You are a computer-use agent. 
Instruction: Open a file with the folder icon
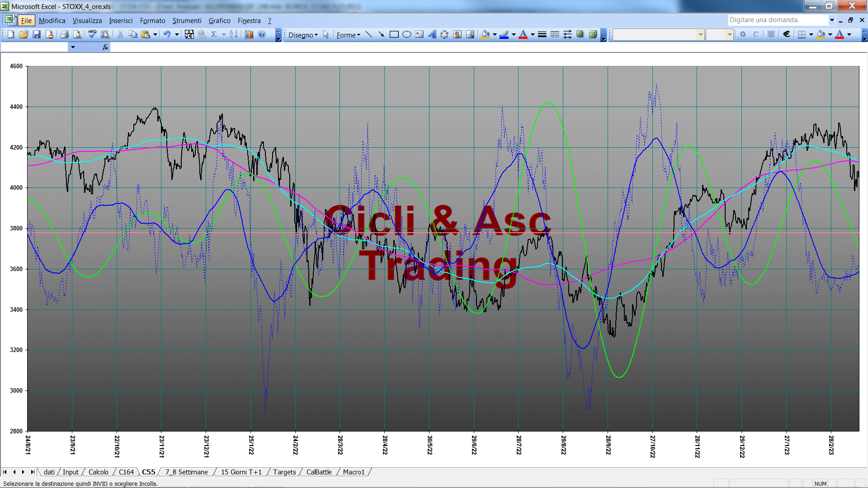24,34
